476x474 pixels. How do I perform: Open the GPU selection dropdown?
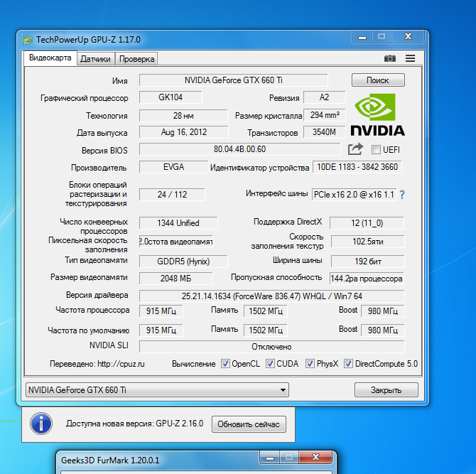[156, 389]
